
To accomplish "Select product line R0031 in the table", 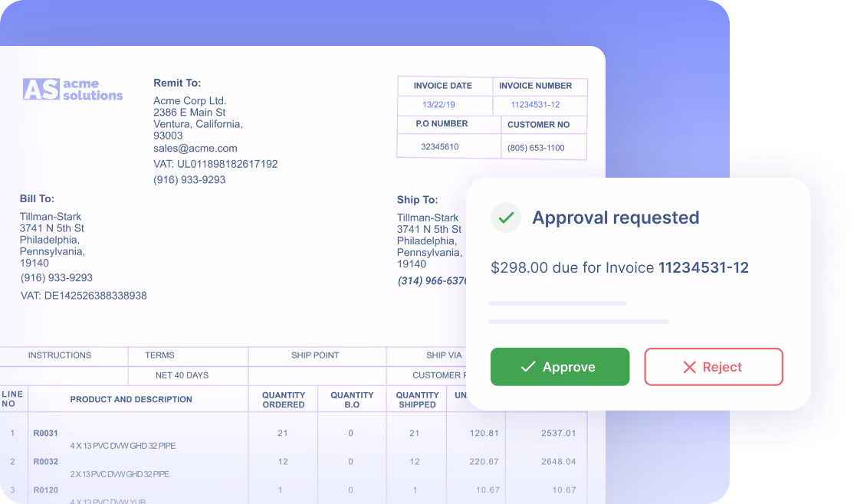I will click(x=47, y=433).
